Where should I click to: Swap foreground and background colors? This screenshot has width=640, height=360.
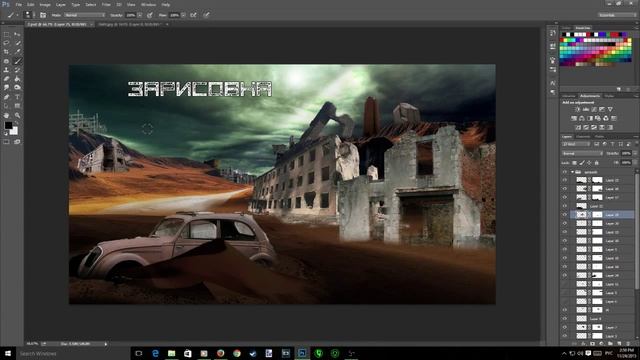pos(17,122)
